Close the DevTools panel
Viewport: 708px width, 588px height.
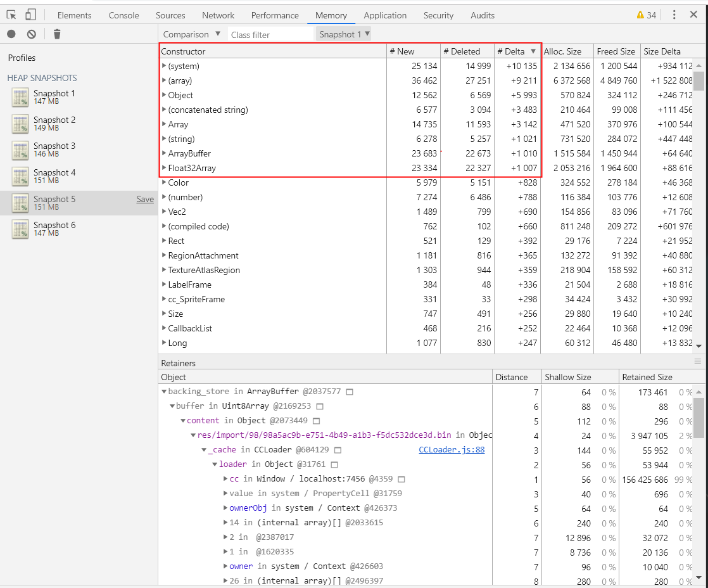click(x=693, y=15)
